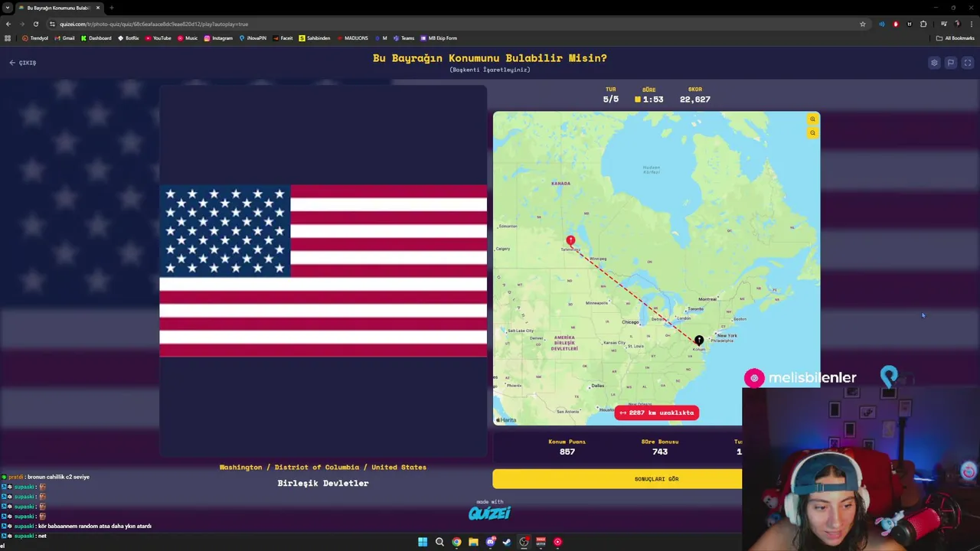Open the iNovaPIN bookmark

click(253, 38)
